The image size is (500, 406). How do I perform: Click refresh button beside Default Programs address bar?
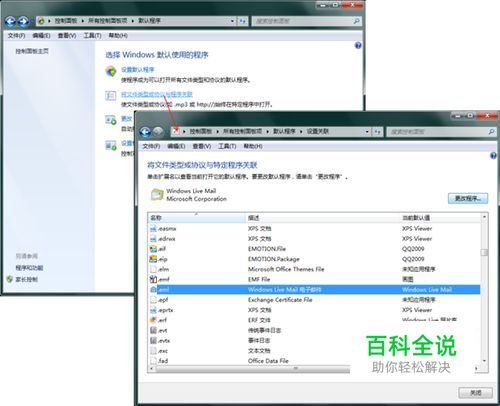[x=242, y=21]
